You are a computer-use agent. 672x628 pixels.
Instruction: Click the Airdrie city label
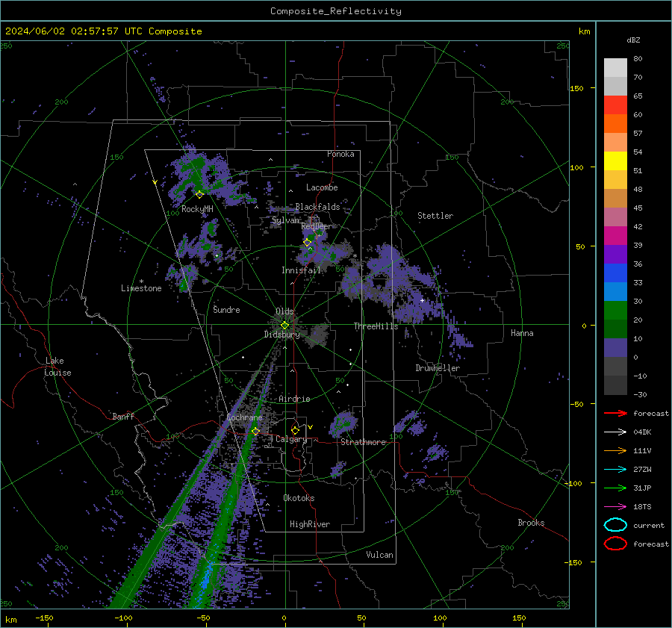(x=294, y=399)
